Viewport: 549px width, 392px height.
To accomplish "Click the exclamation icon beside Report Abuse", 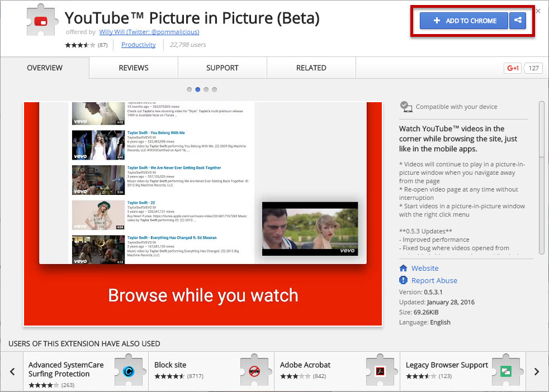I will (x=403, y=280).
